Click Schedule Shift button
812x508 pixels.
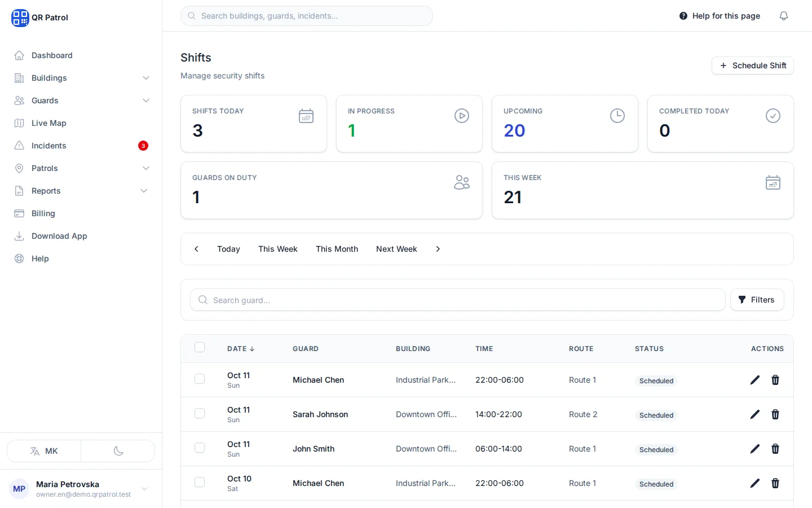pyautogui.click(x=752, y=65)
